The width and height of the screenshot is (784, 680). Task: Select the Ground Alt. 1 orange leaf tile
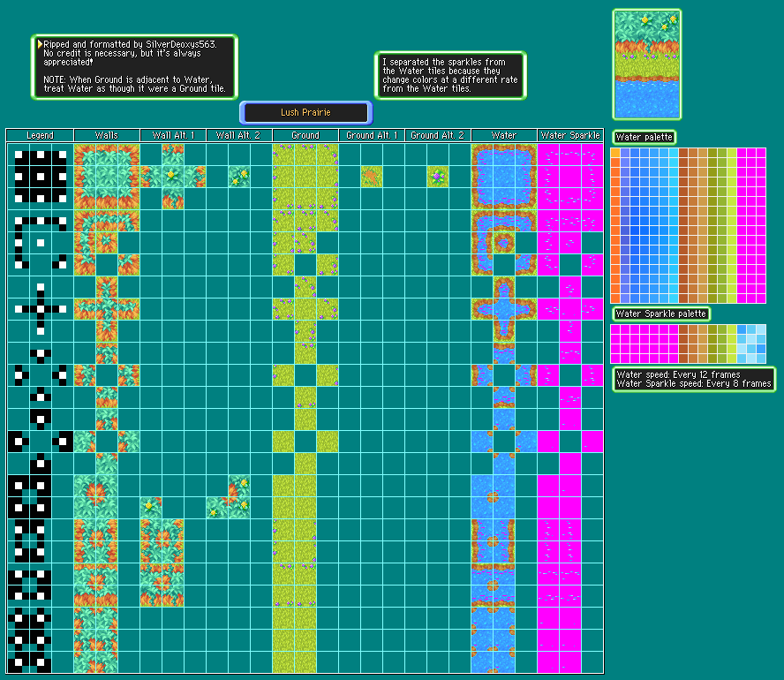coord(372,177)
